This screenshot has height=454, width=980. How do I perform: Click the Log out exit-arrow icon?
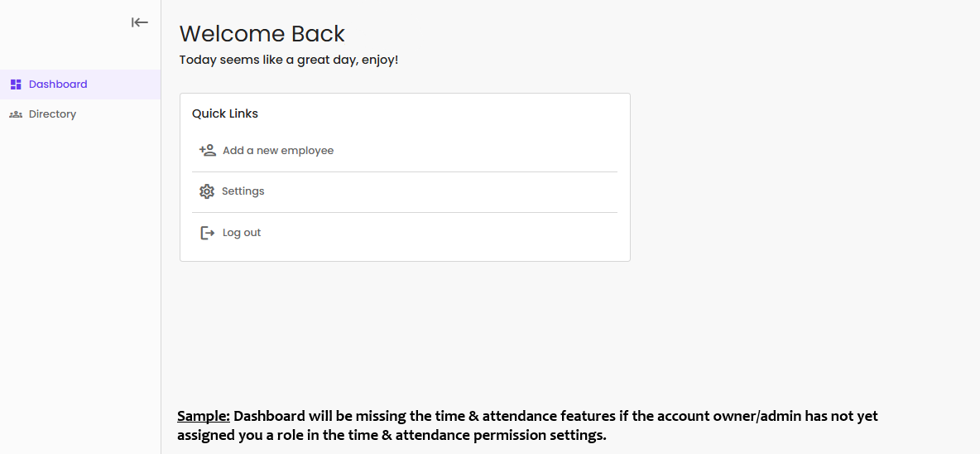207,233
